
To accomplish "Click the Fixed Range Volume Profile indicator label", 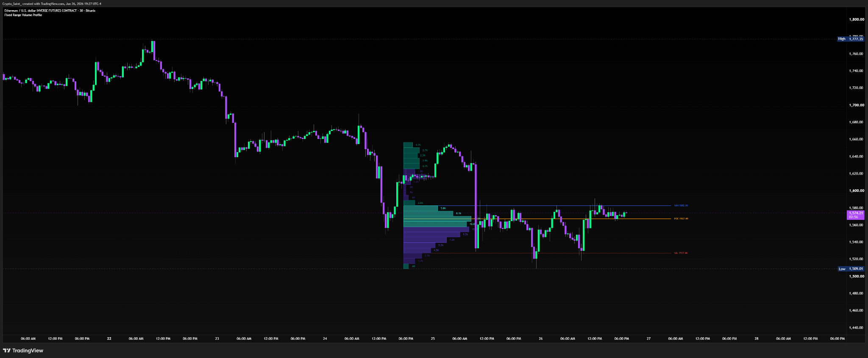I will pos(23,15).
